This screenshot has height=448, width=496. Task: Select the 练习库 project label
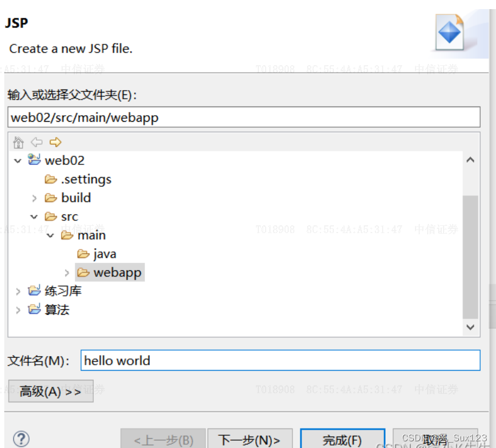[63, 291]
